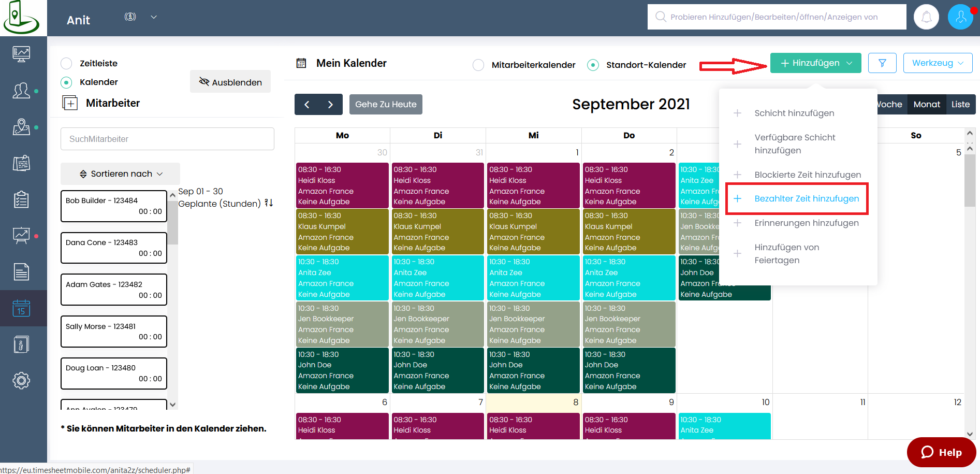Open Klaus Kumpel shift on Tuesday 31

click(x=438, y=232)
